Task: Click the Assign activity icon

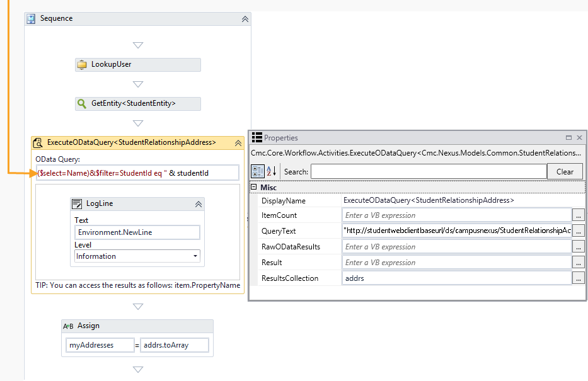Action: tap(68, 326)
